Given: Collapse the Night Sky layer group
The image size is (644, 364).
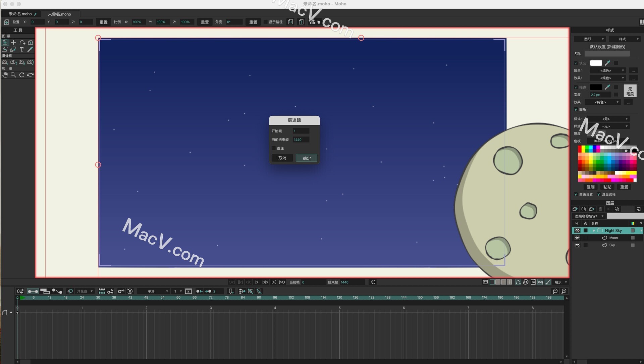Looking at the screenshot, I should 594,230.
